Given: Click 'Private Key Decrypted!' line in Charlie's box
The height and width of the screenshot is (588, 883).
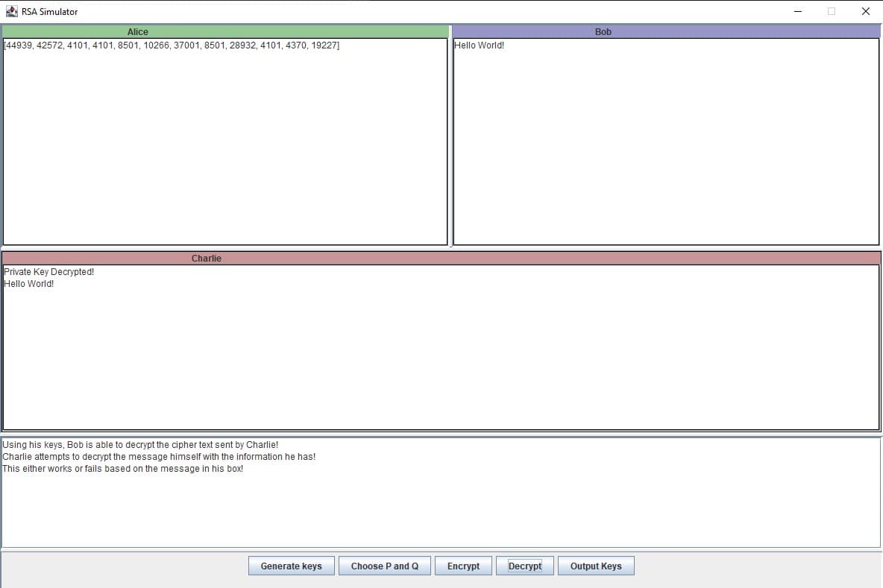Looking at the screenshot, I should pos(49,272).
